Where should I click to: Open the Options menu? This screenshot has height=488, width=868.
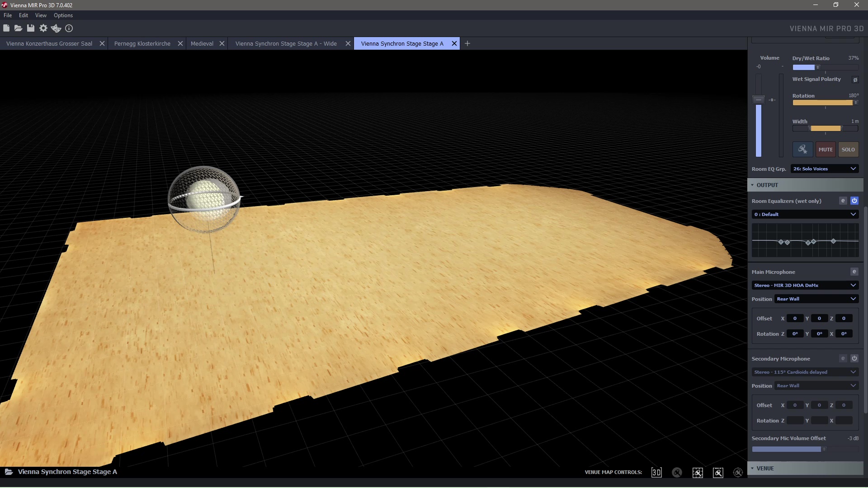(63, 15)
